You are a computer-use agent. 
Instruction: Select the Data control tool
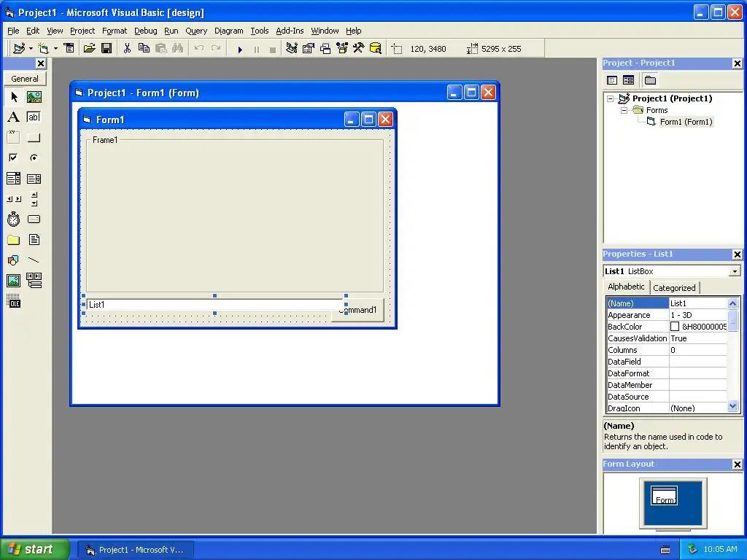click(x=34, y=281)
